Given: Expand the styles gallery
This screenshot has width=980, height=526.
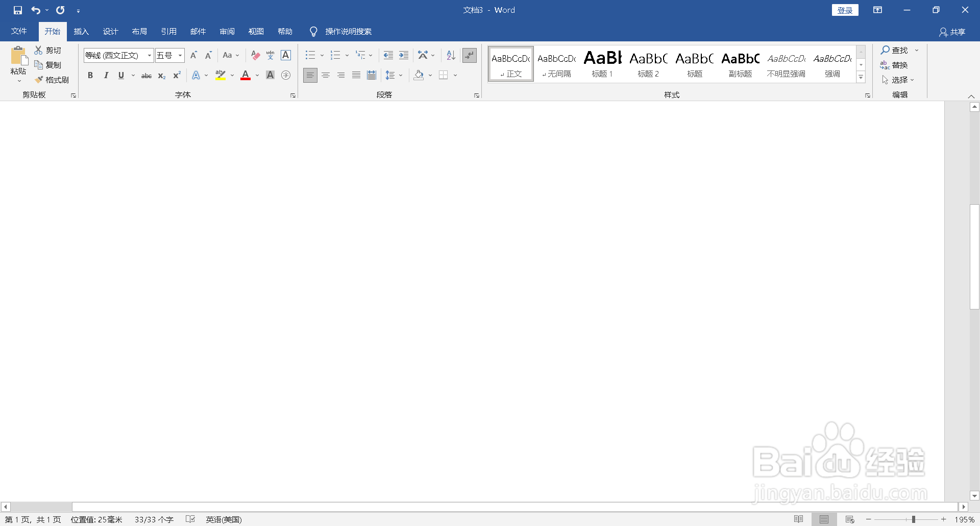Looking at the screenshot, I should pos(861,77).
